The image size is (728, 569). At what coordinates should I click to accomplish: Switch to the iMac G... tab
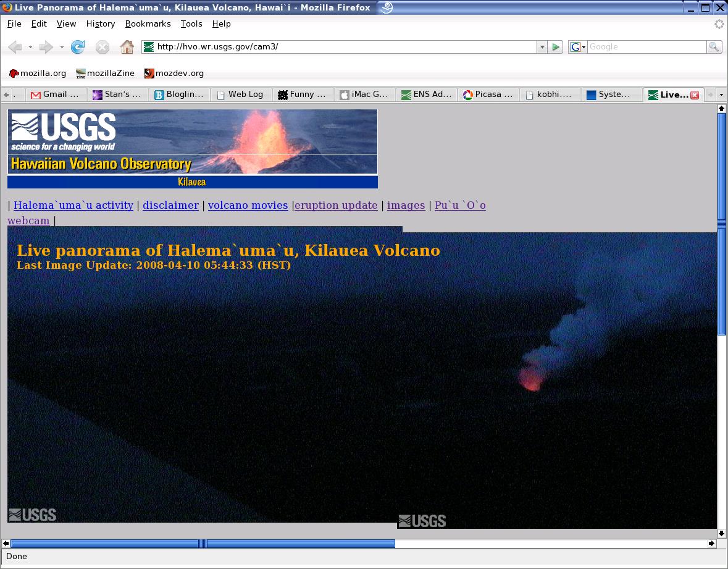[x=364, y=95]
